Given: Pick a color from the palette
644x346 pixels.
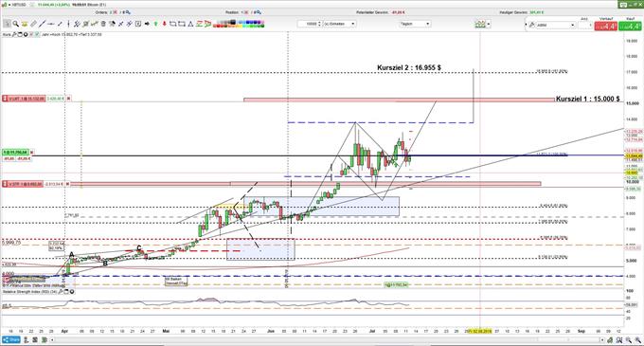Looking at the screenshot, I should [x=239, y=24].
